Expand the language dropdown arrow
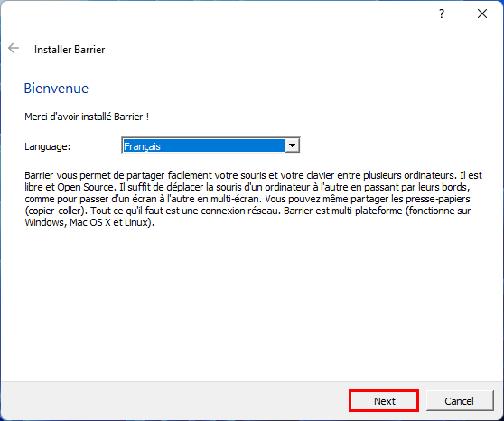504x421 pixels. (x=292, y=145)
